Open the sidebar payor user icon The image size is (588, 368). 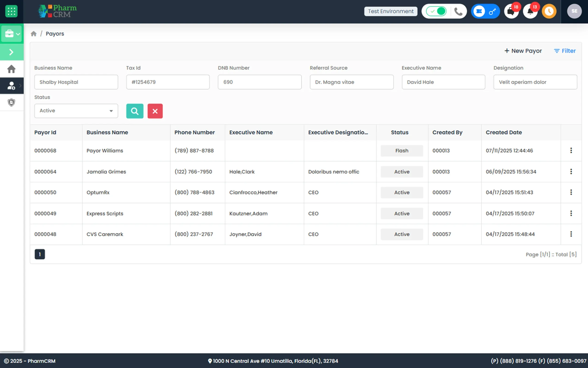pyautogui.click(x=11, y=86)
